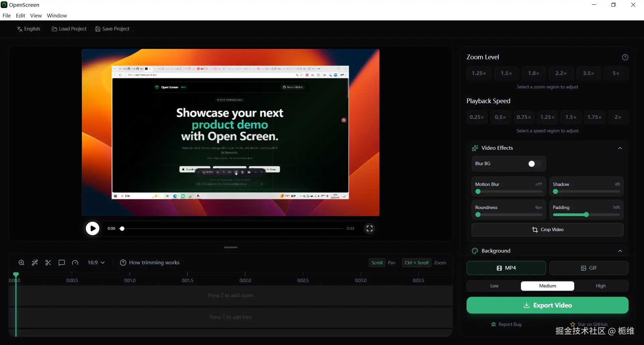Select 5× zoom level
This screenshot has width=644, height=345.
coord(616,73)
